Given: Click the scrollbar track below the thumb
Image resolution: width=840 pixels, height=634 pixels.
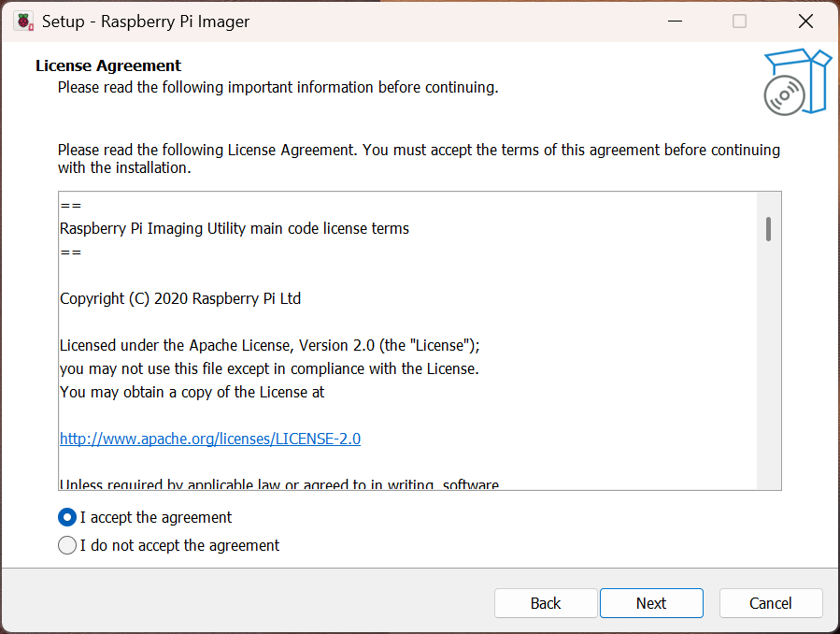Looking at the screenshot, I should coord(768,374).
